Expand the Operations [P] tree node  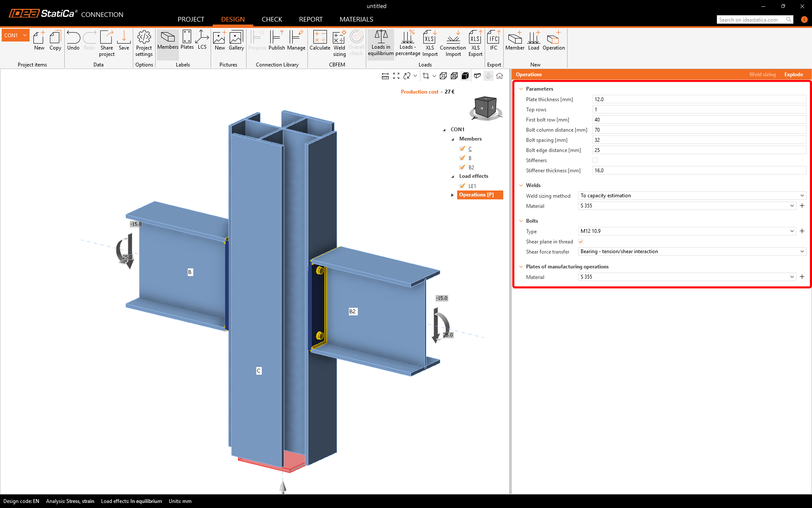[x=453, y=195]
